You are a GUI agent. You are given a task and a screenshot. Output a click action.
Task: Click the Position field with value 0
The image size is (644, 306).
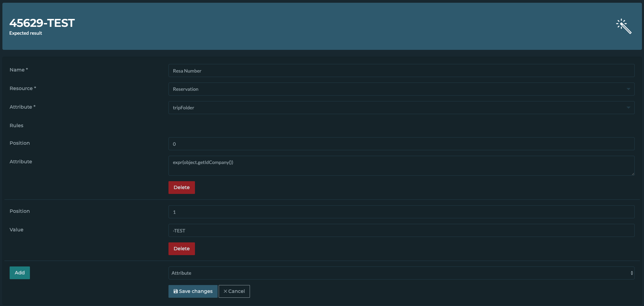(x=401, y=144)
